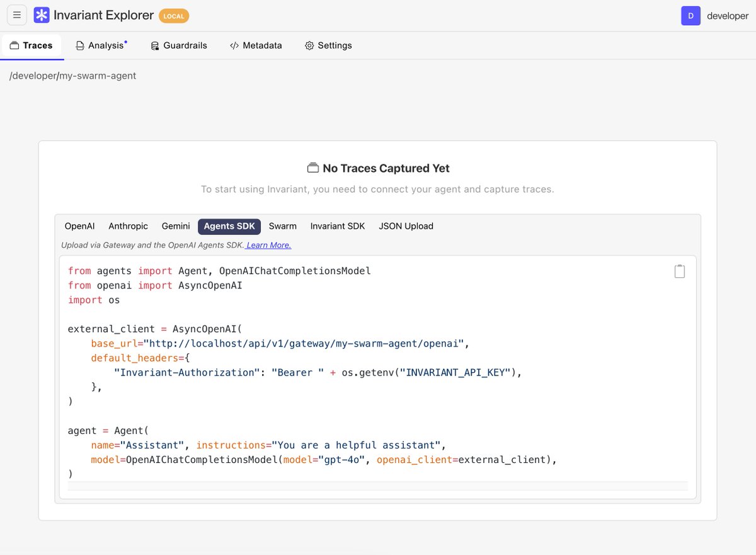Click the "from openai import AsyncOpenAI" line
This screenshot has width=756, height=555.
tap(155, 285)
